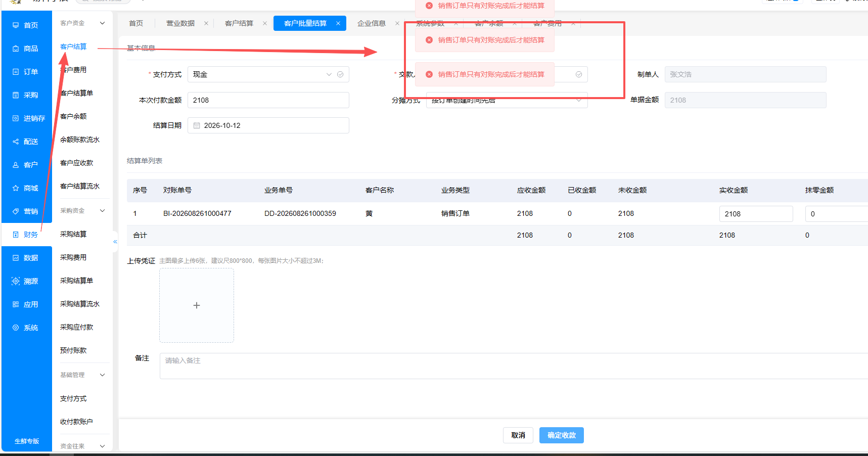Open the 首页 sidebar icon

16,25
